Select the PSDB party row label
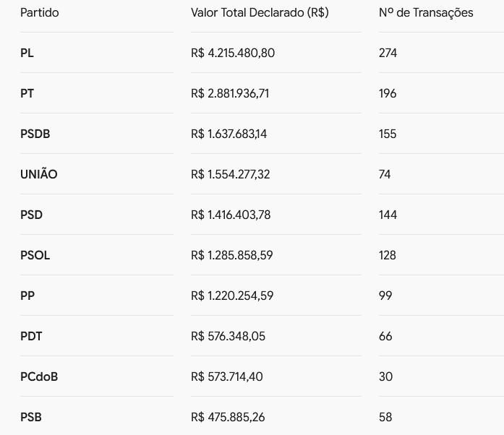The width and height of the screenshot is (504, 435). point(35,134)
